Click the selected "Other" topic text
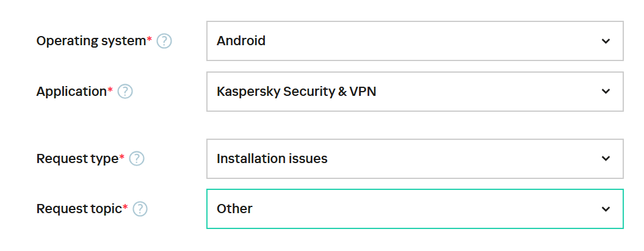Screen dimensions: 644x251 click(234, 209)
